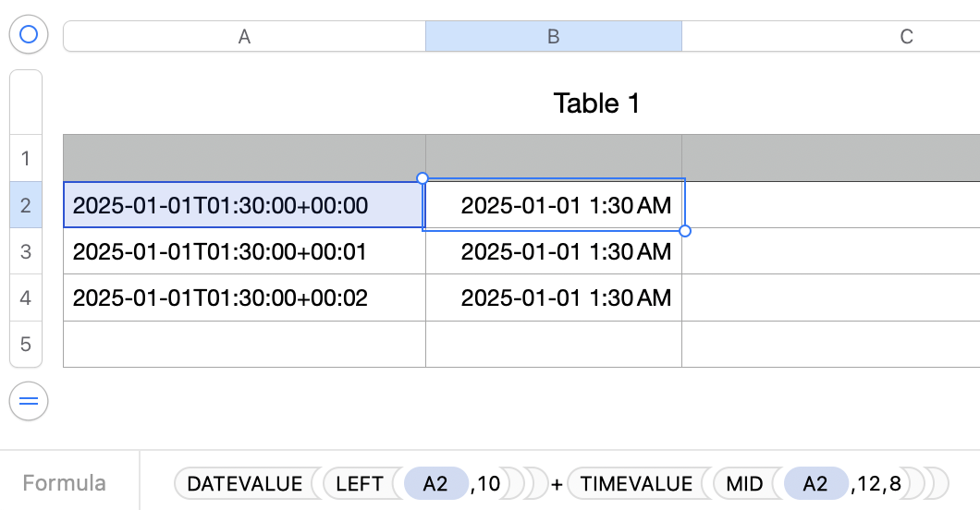The width and height of the screenshot is (980, 510).
Task: Select empty cell A5
Action: click(x=244, y=344)
